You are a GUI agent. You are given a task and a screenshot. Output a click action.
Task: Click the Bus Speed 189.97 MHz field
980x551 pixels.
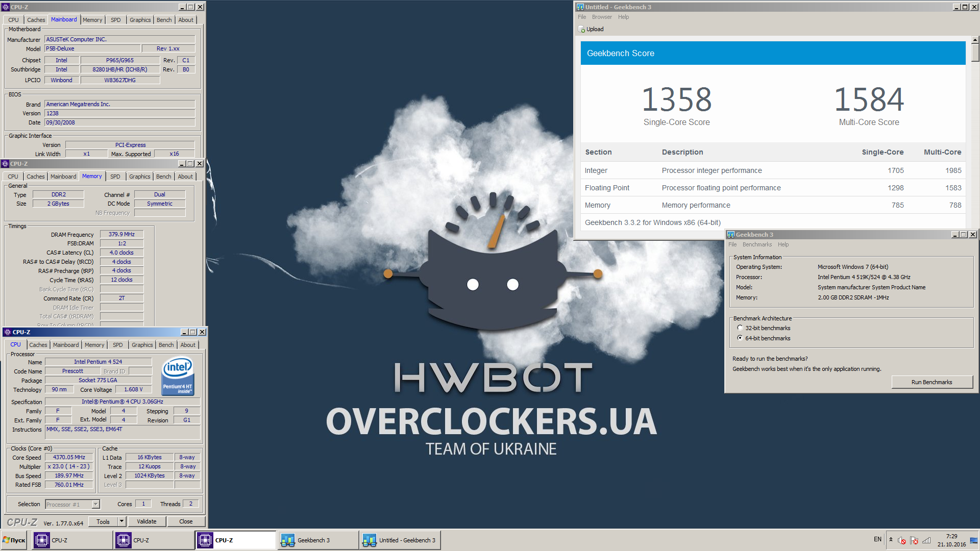[x=69, y=475]
